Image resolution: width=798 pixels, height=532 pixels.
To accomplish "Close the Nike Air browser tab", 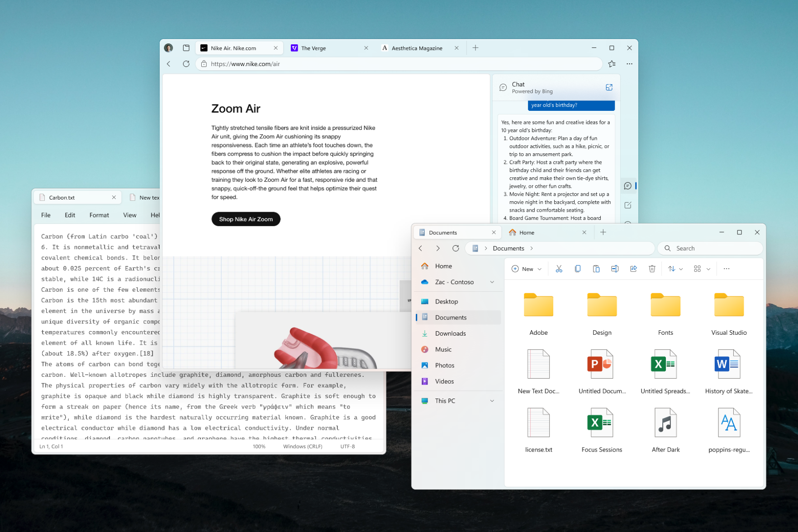I will (x=275, y=48).
